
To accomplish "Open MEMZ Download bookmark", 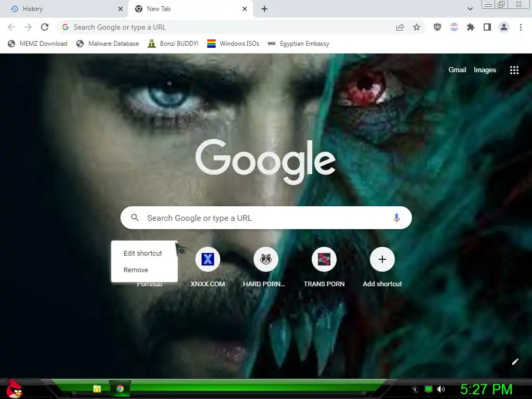I will point(37,44).
